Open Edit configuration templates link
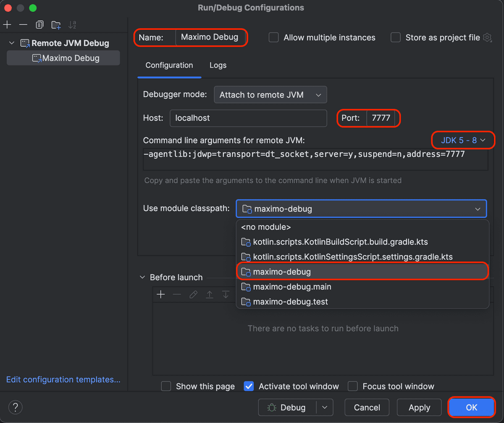Viewport: 504px width, 423px height. [63, 379]
